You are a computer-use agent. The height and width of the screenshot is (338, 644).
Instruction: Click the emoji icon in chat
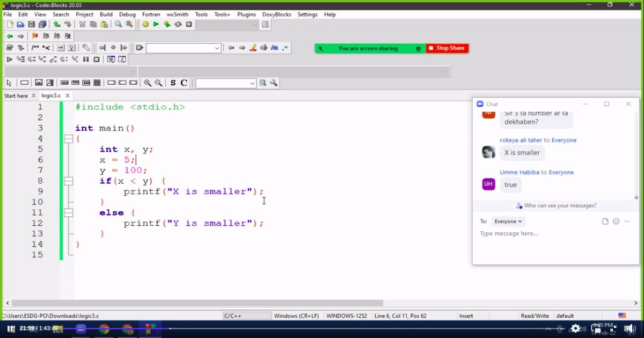[616, 222]
